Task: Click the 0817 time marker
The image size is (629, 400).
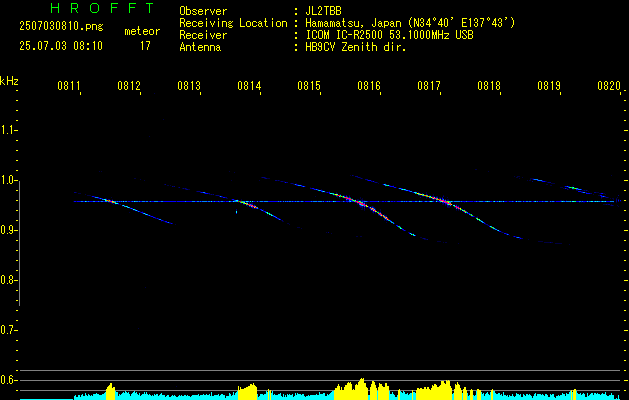Action: (429, 86)
